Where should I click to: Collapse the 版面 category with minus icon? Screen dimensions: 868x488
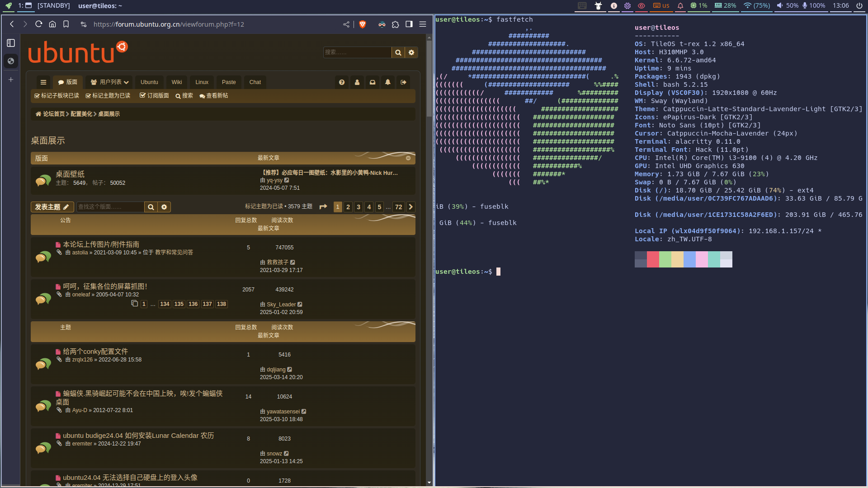tap(408, 158)
